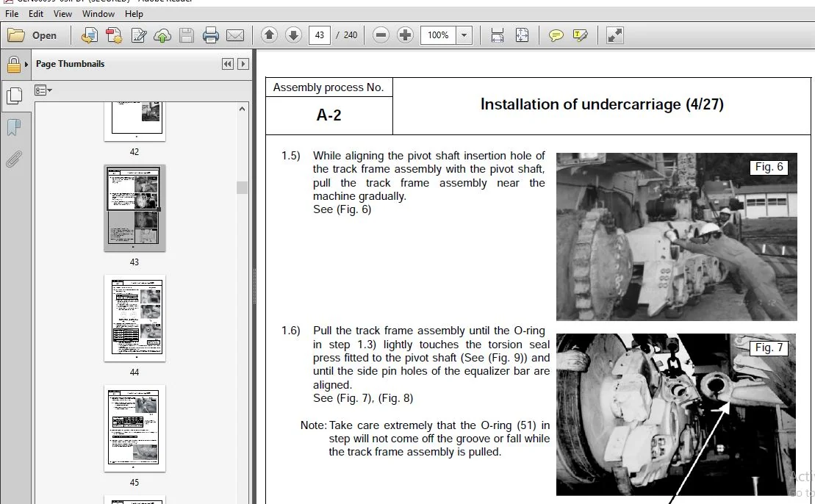Click the thumbnails panel scrollbar handle
The height and width of the screenshot is (504, 815).
coord(242,187)
